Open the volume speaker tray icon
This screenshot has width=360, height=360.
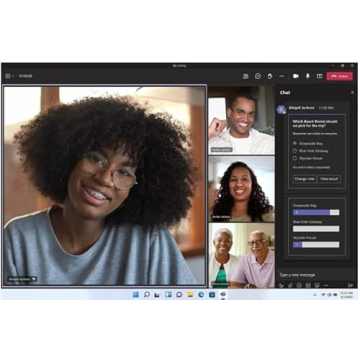(x=329, y=295)
